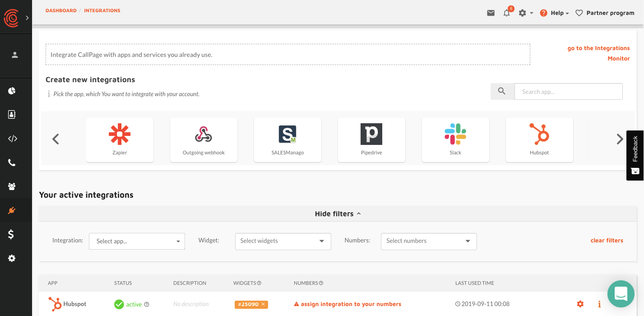Open the billing dollar sidebar icon
Viewport: 644px width, 316px height.
[x=11, y=234]
